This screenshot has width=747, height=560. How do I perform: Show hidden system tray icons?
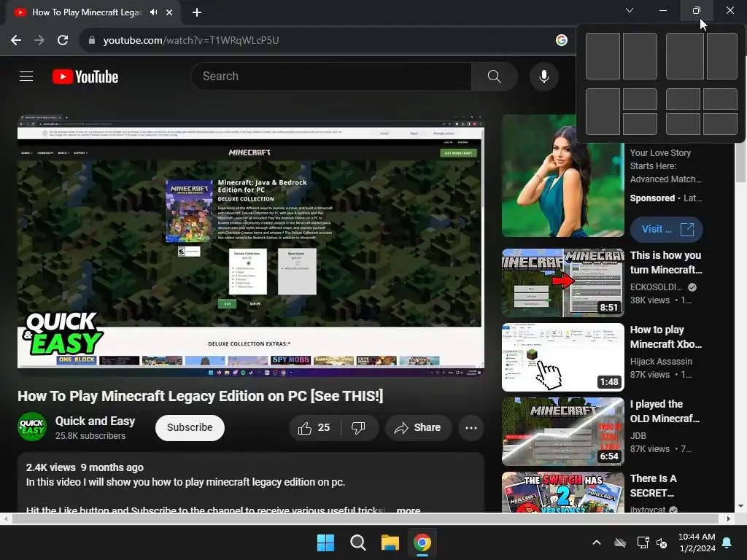point(596,542)
